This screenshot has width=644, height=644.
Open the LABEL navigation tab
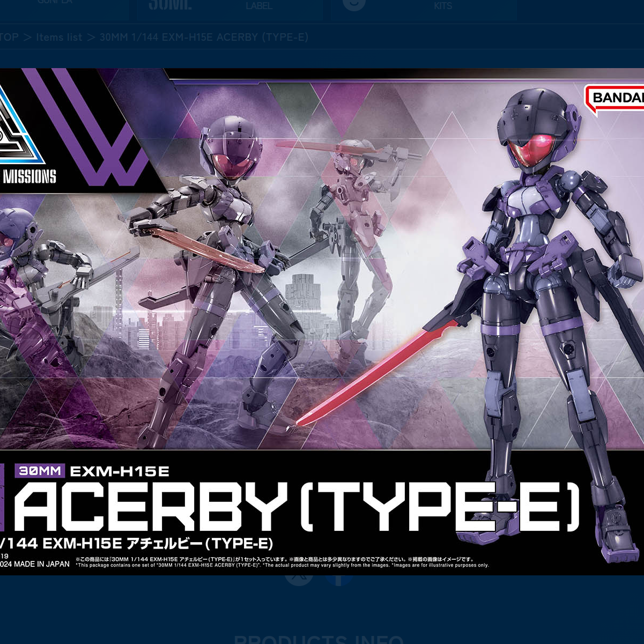259,6
